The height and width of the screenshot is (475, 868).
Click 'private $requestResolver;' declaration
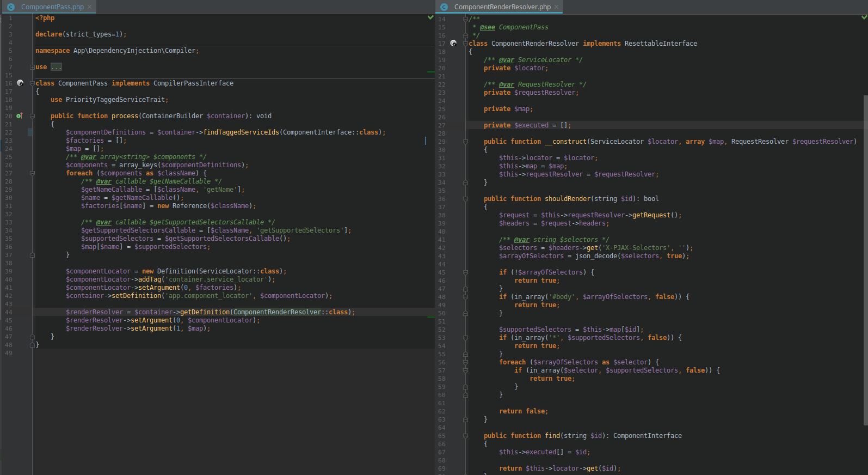point(531,93)
